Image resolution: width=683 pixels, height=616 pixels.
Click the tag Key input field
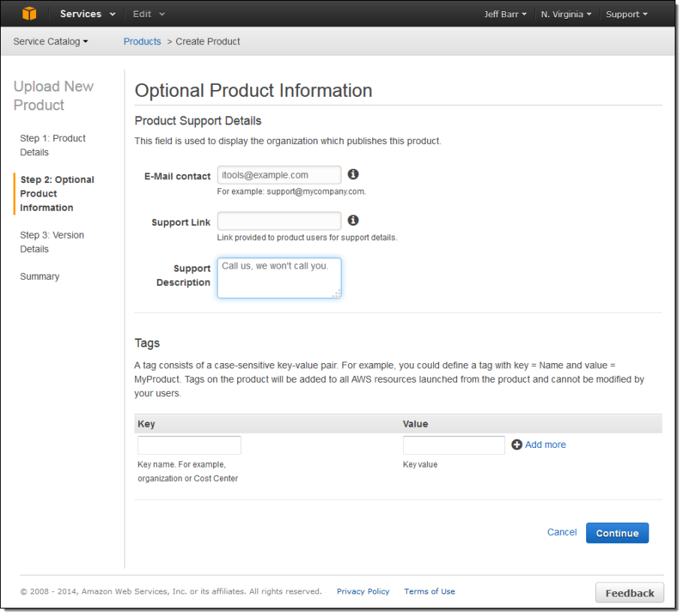point(189,445)
